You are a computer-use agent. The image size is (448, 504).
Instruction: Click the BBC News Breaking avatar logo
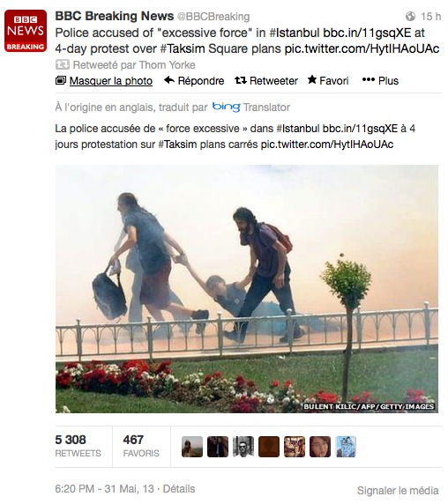(x=26, y=31)
